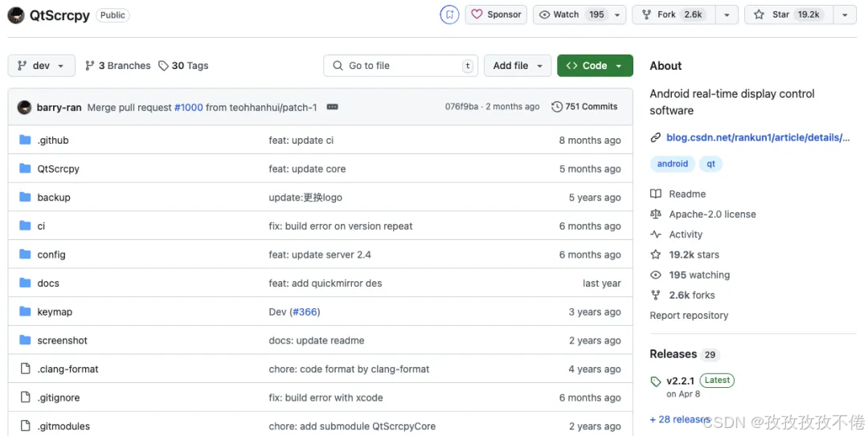This screenshot has height=436, width=868.
Task: Star the repository with the Star button
Action: point(789,15)
